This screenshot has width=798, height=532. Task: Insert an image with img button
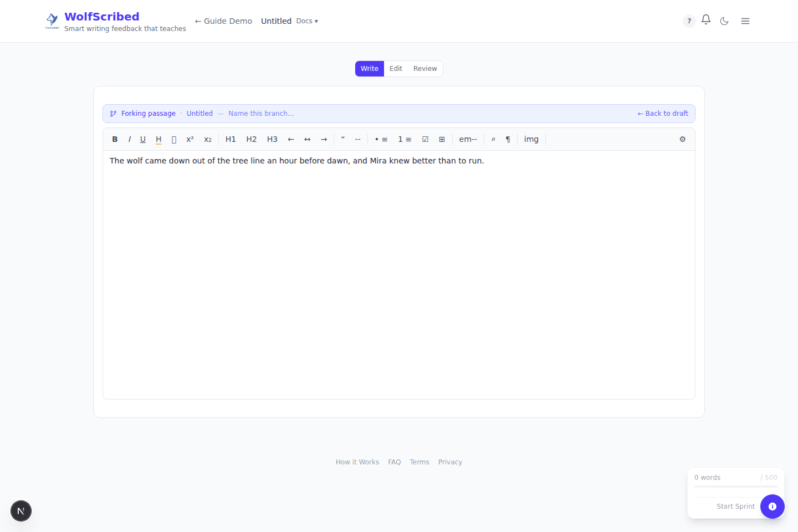(531, 139)
